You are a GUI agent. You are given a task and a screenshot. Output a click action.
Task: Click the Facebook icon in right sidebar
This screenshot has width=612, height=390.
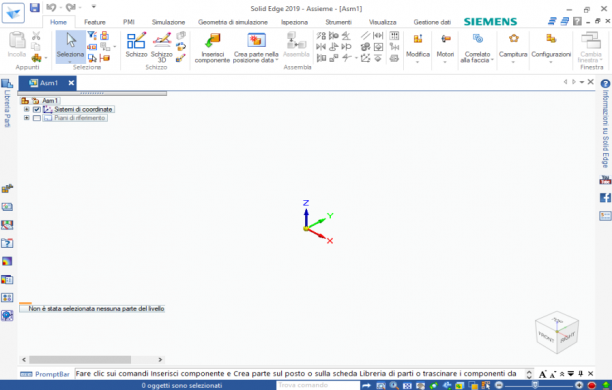point(605,198)
